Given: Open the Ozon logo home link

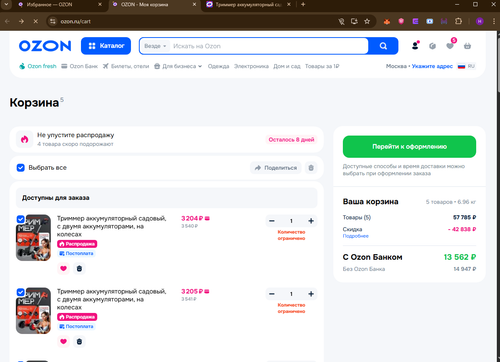Looking at the screenshot, I should coord(45,46).
